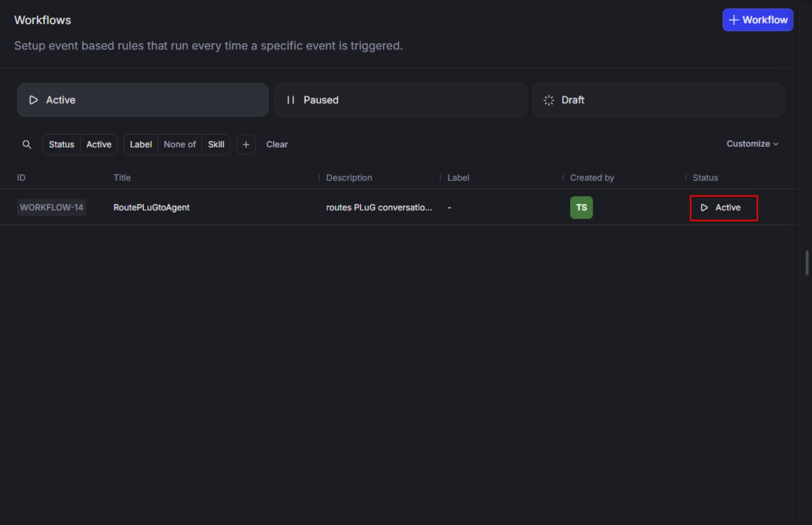The height and width of the screenshot is (525, 812).
Task: Open the Skill label filter value
Action: (216, 144)
